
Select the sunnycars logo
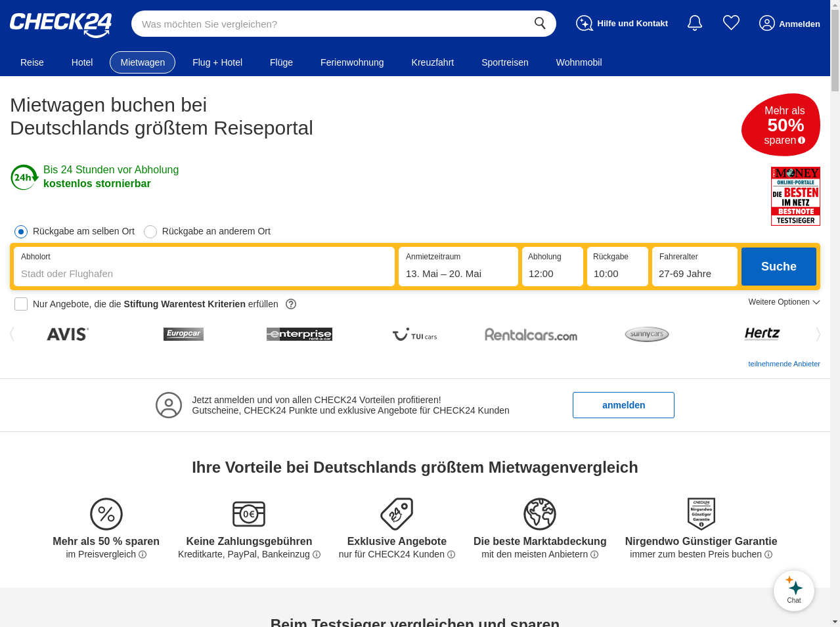point(647,334)
